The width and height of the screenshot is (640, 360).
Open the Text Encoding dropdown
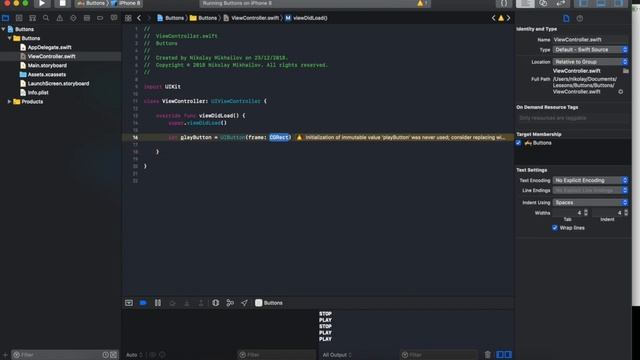591,180
